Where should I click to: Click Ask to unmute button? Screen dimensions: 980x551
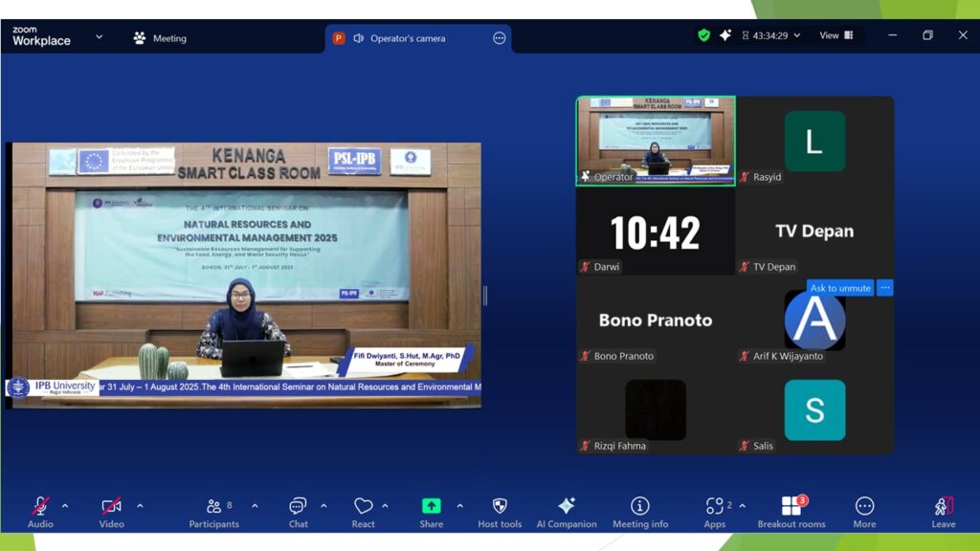[839, 288]
